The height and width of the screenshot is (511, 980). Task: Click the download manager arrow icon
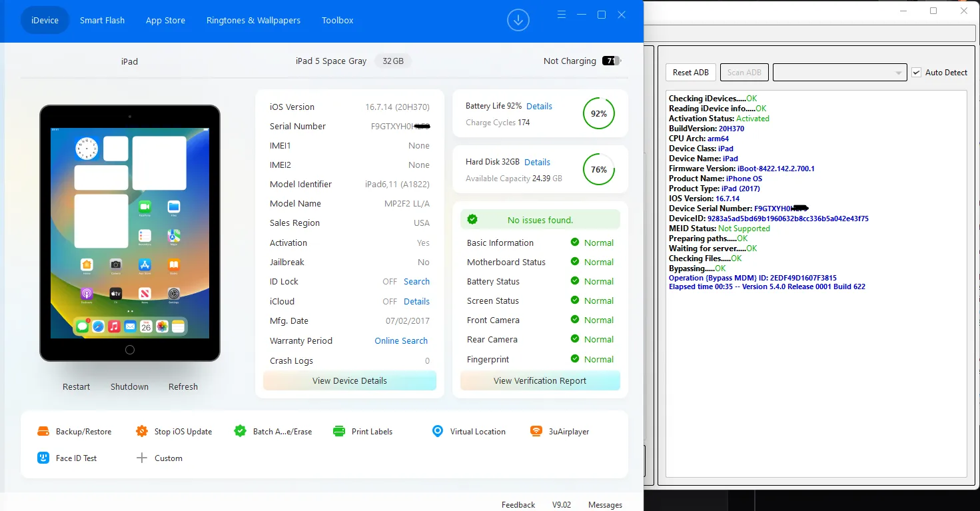[x=518, y=20]
